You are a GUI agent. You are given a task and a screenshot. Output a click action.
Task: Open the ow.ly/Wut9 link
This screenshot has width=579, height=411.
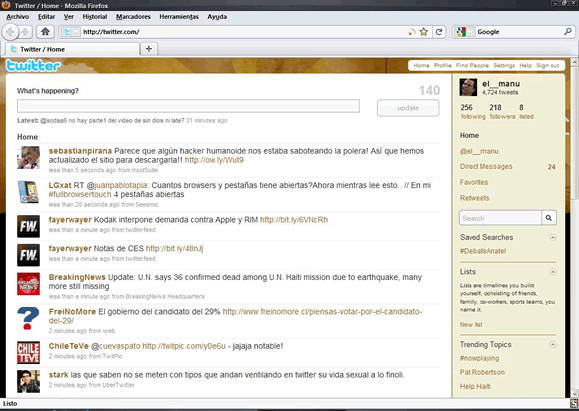click(x=214, y=160)
